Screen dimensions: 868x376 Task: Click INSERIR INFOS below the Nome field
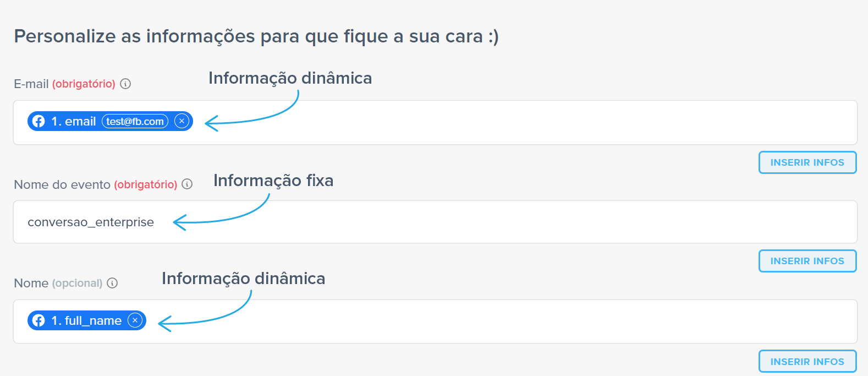(807, 361)
